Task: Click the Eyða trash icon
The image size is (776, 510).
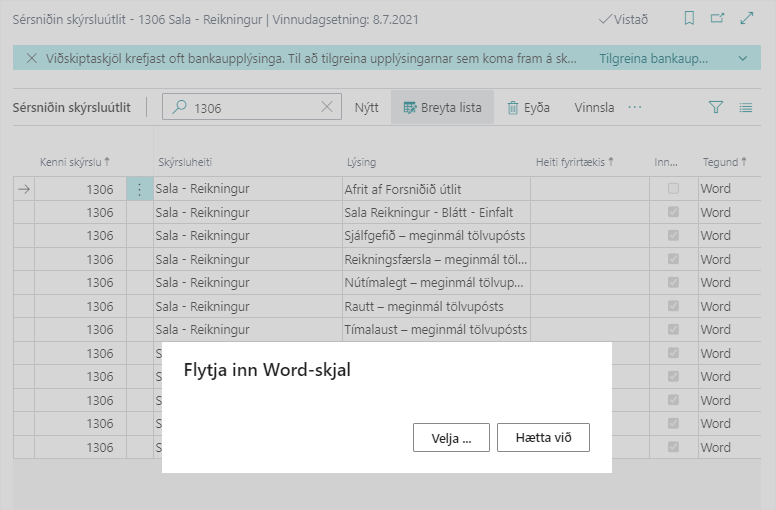Action: [x=513, y=107]
